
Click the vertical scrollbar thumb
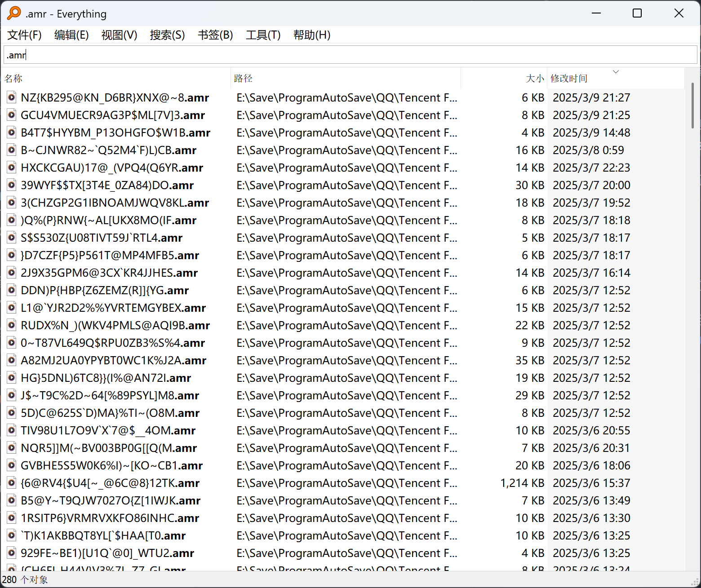pyautogui.click(x=692, y=106)
